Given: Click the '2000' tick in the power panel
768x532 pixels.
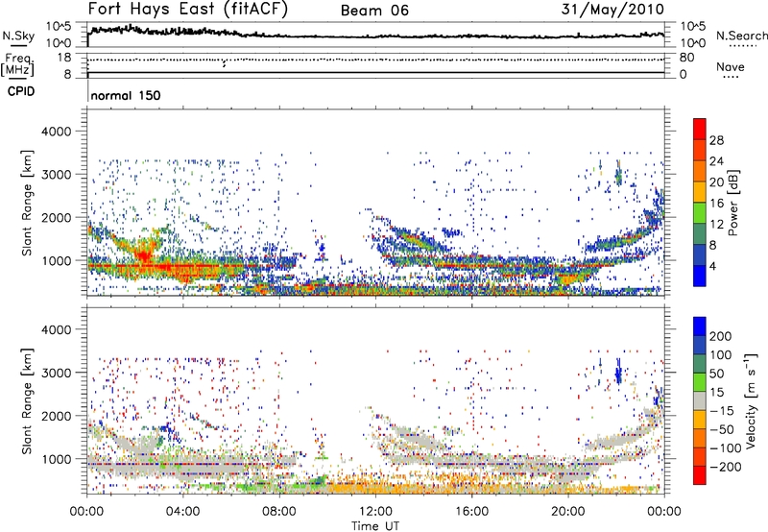Looking at the screenshot, I should coord(56,217).
